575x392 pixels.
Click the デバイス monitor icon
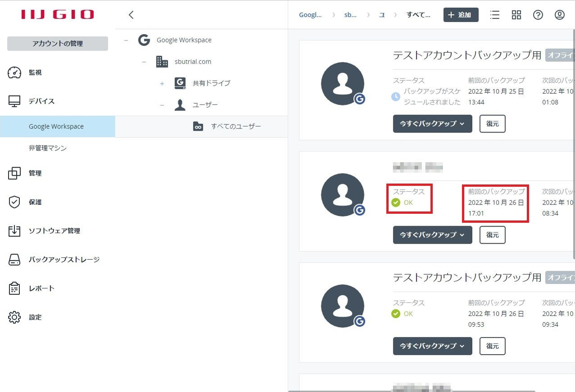[x=14, y=101]
